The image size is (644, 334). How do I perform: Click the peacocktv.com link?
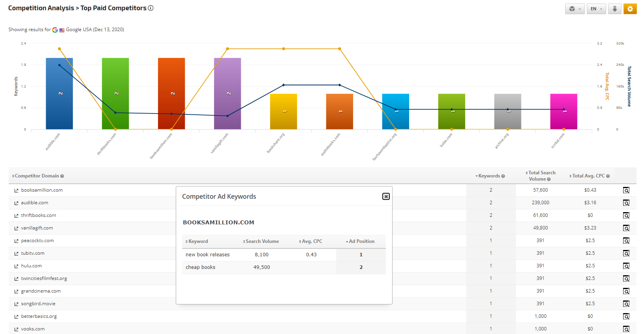tap(37, 241)
